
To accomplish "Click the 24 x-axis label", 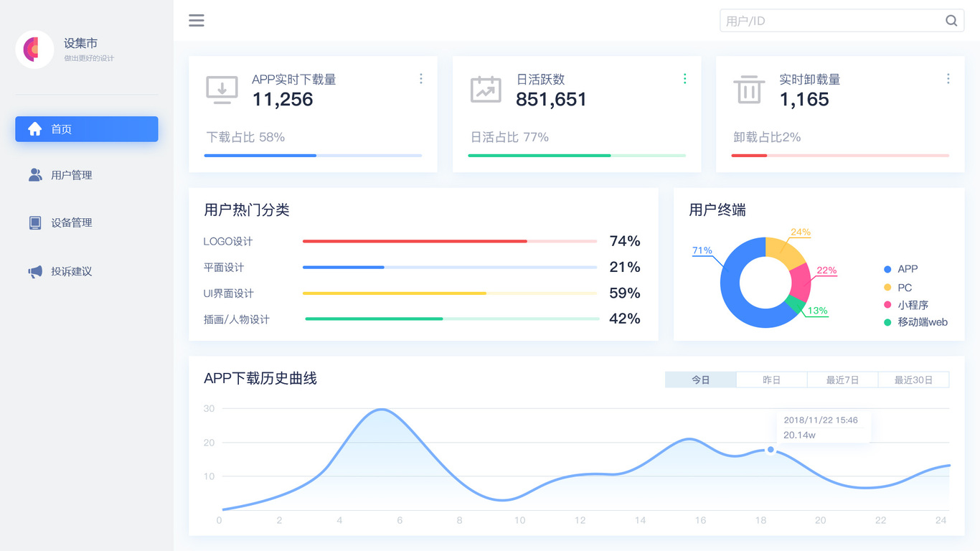I will point(941,520).
